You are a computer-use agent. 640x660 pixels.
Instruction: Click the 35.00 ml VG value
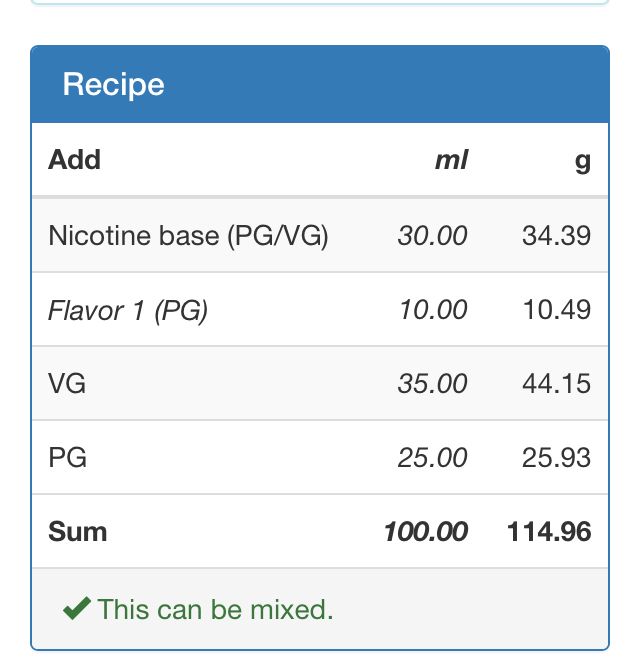coord(432,383)
